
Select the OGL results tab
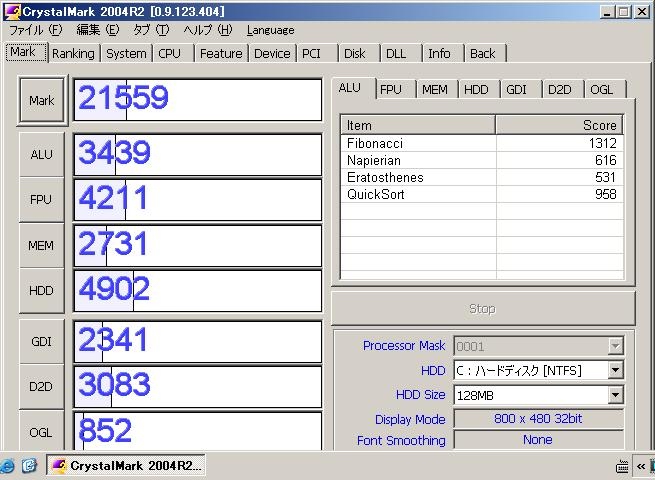(x=601, y=89)
